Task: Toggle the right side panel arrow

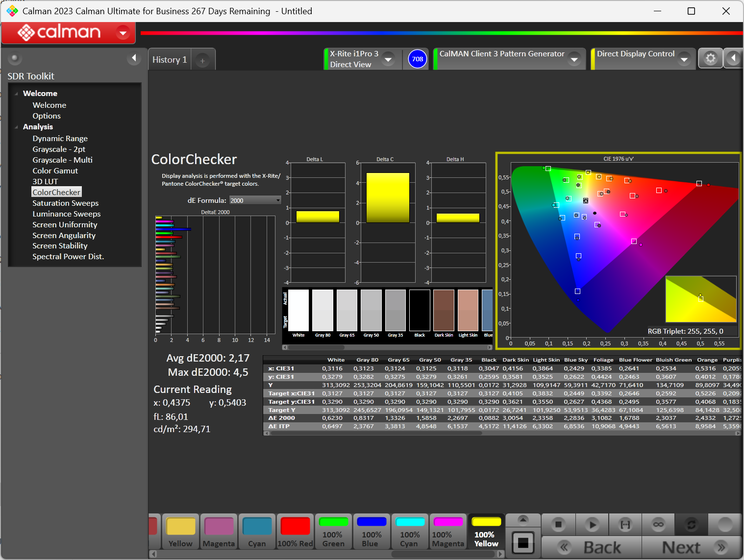Action: click(x=733, y=59)
